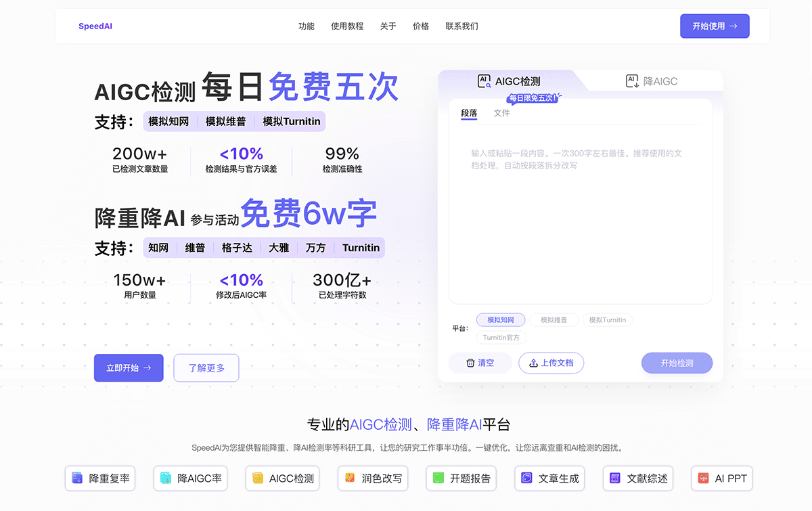This screenshot has height=511, width=812.
Task: Switch to the 降AIGC tab
Action: coord(652,81)
